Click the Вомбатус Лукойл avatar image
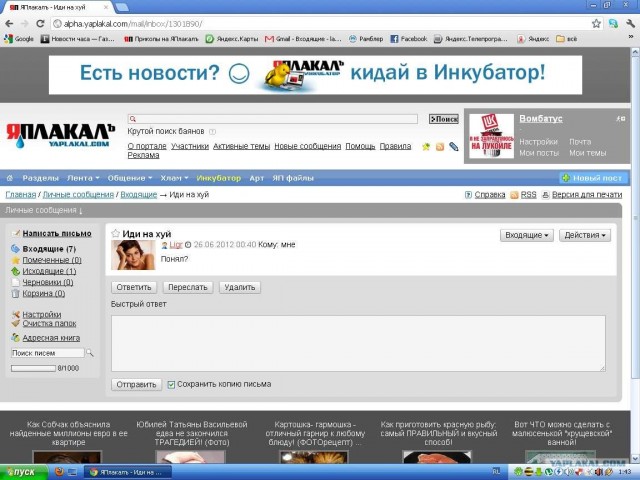This screenshot has height=480, width=640. [491, 136]
